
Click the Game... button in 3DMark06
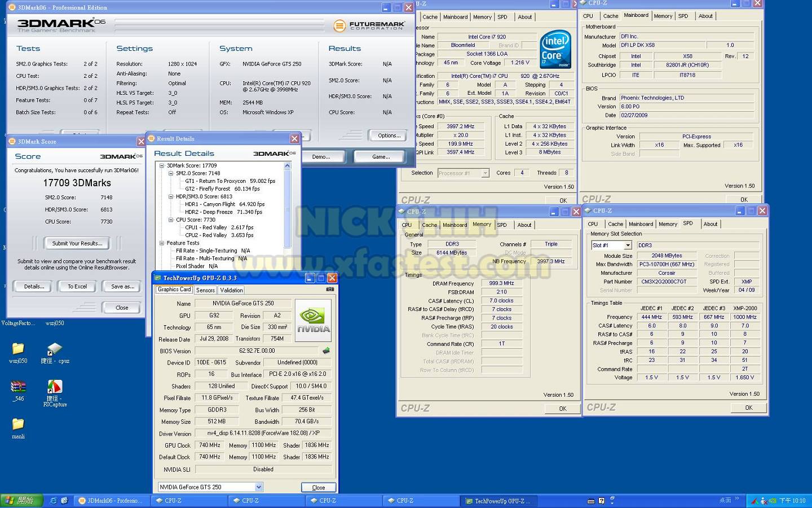381,157
